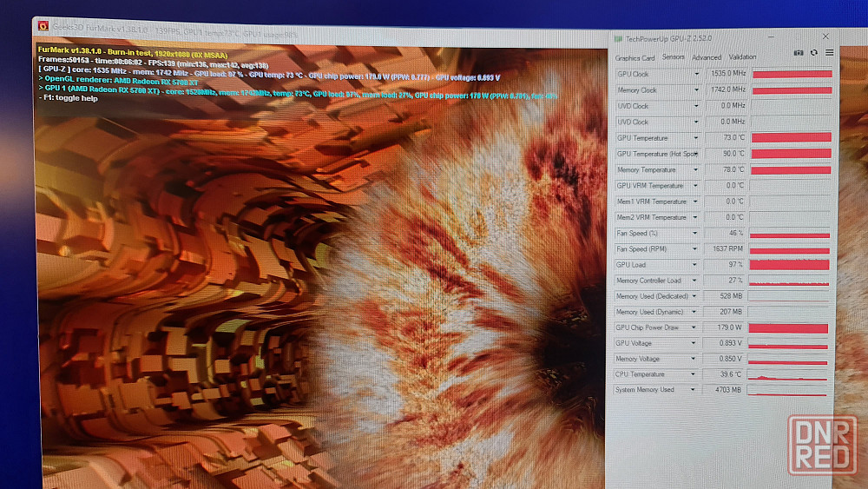This screenshot has width=868, height=489.
Task: Go to the Validation tab
Action: coord(742,57)
